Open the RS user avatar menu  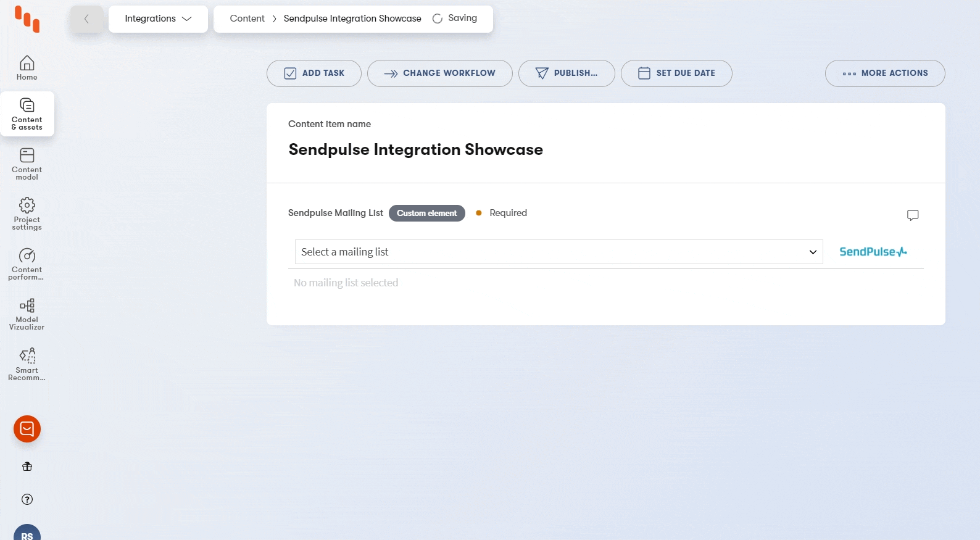pos(27,533)
